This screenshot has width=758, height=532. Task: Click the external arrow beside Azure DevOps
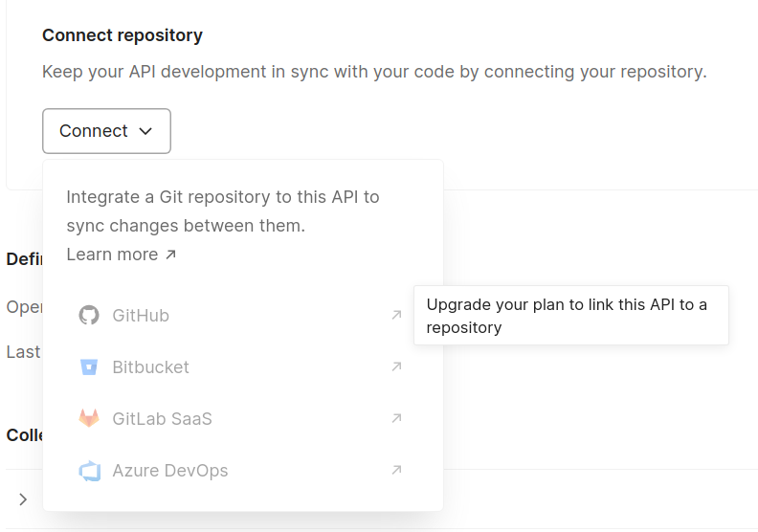coord(396,470)
